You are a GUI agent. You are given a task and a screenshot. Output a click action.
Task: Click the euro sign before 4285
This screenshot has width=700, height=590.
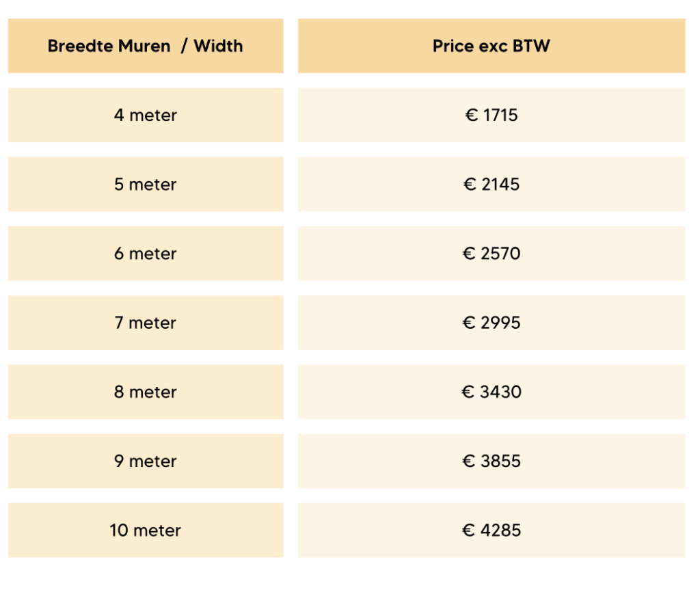click(x=468, y=531)
